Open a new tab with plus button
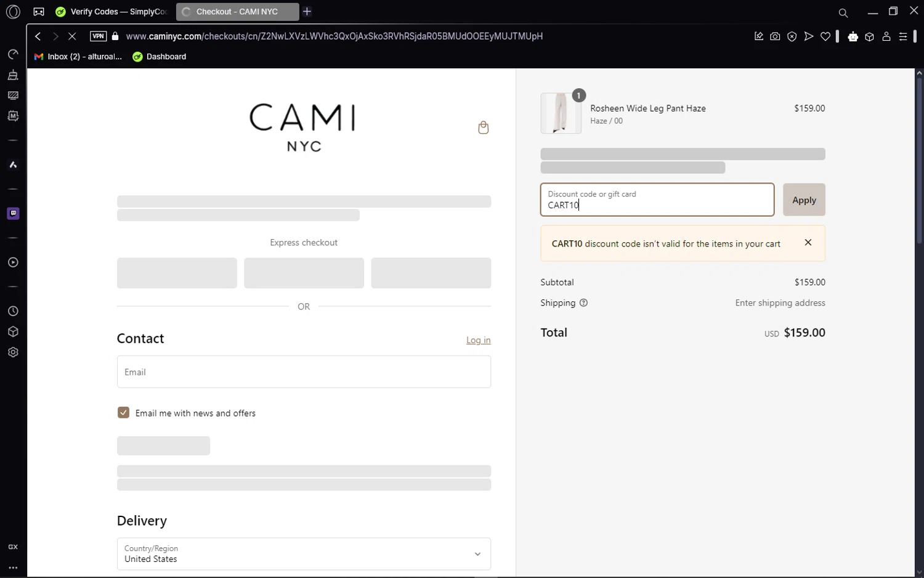 (307, 12)
